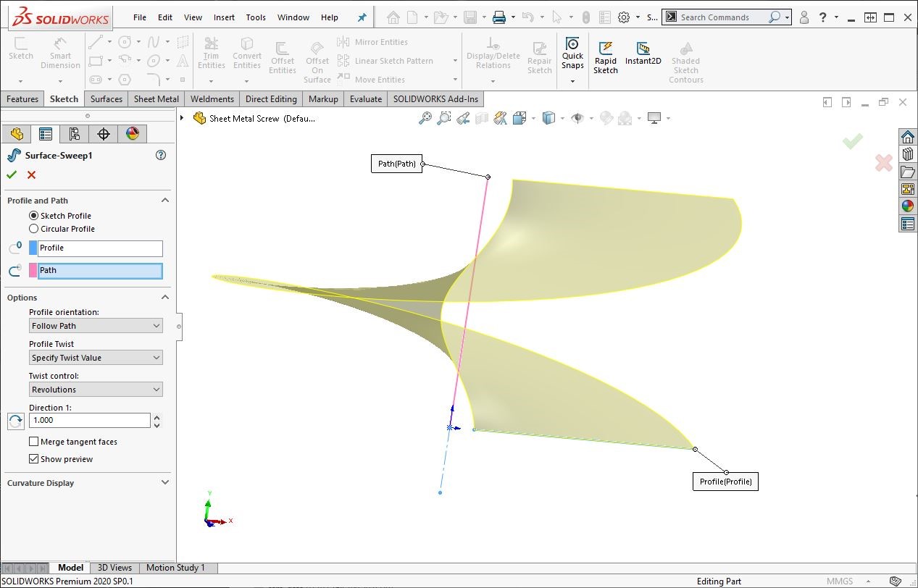Open the ConfigurationManager tab icon
This screenshot has height=588, width=918.
(x=74, y=133)
